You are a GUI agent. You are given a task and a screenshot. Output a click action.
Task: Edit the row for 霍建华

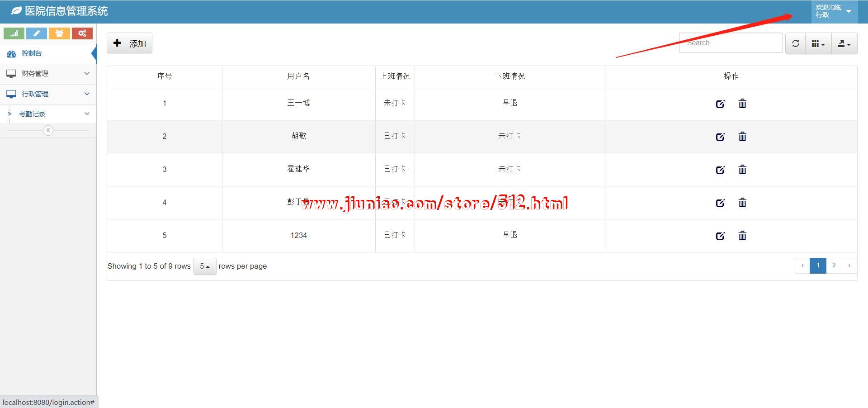(720, 170)
